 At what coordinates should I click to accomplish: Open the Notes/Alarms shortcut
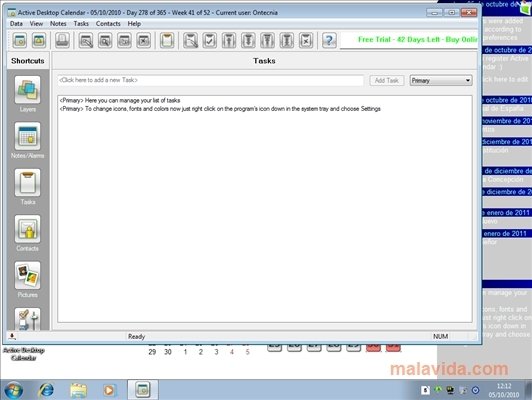[27, 136]
